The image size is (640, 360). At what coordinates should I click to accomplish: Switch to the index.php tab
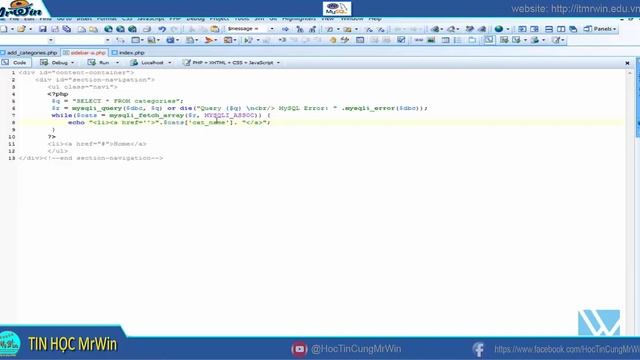pos(128,53)
